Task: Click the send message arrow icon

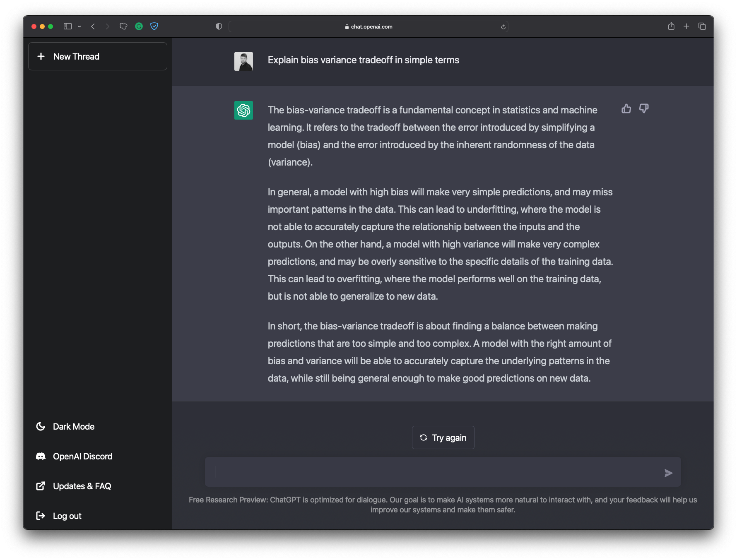Action: [668, 473]
